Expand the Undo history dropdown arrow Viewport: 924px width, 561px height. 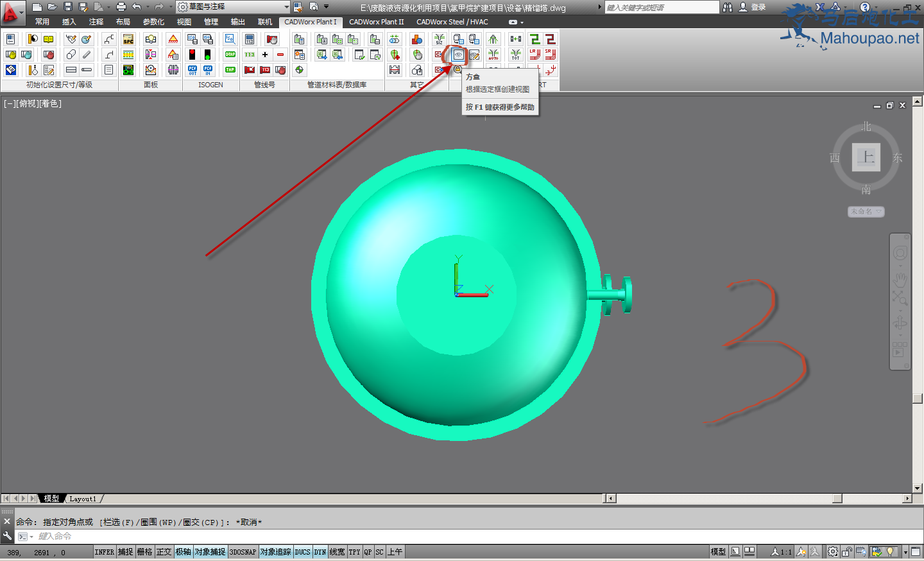[148, 7]
